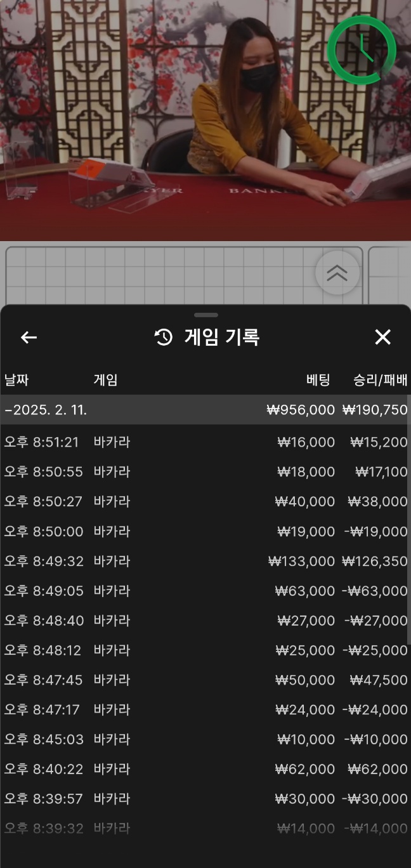411x868 pixels.
Task: Go back using the left arrow
Action: [x=29, y=338]
